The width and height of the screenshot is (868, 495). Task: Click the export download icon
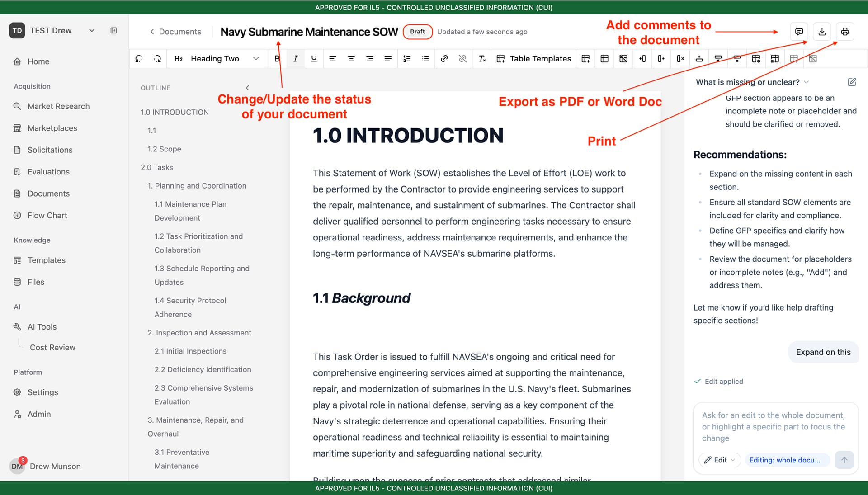[822, 32]
